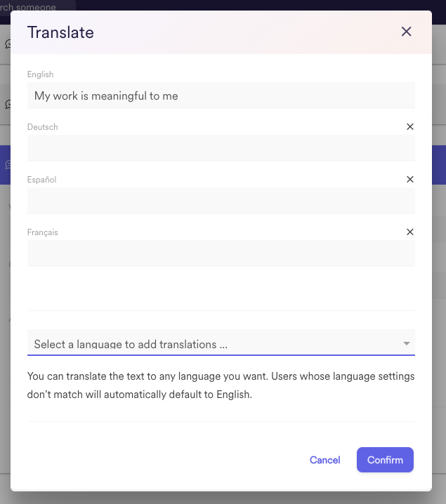
Task: Remove the Español translation row
Action: (410, 180)
